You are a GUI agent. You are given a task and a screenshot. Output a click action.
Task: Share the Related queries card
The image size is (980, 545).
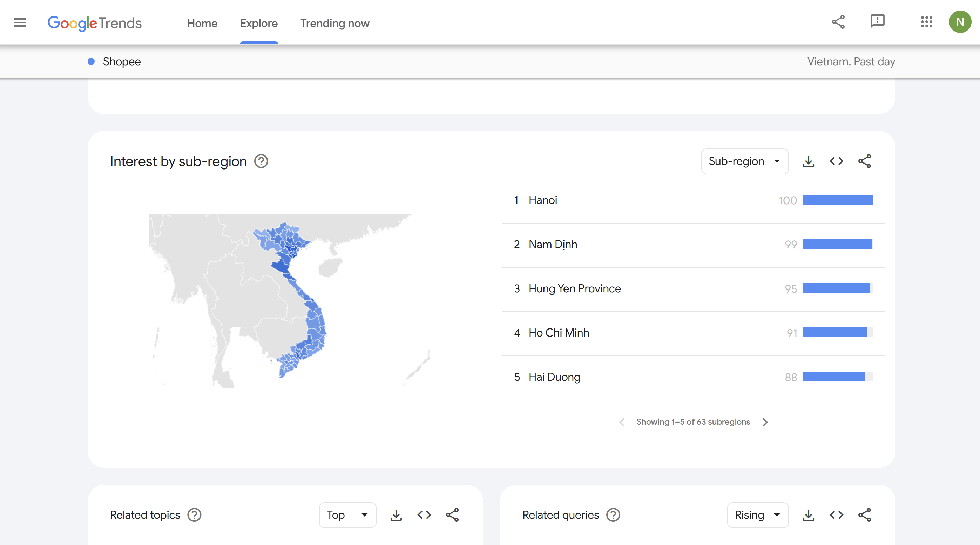coord(865,515)
